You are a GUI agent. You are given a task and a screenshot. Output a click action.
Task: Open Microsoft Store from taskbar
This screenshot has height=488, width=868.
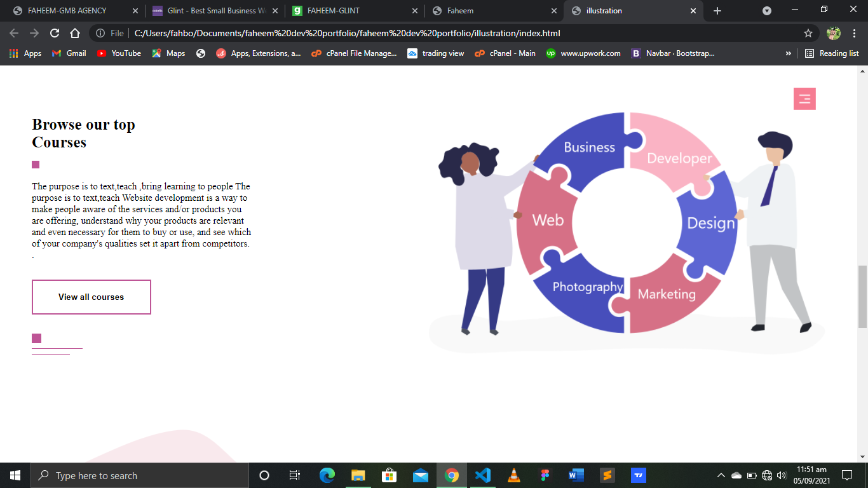(x=390, y=475)
